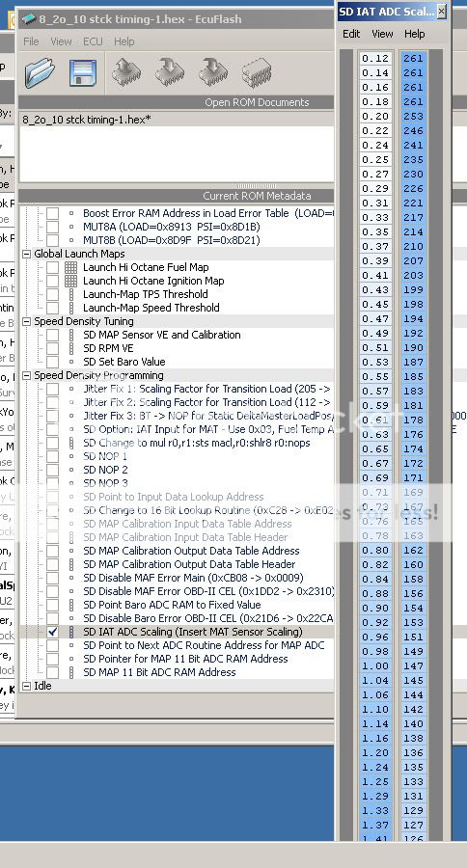
Task: Collapse Speed Density Tuning group
Action: (x=27, y=321)
